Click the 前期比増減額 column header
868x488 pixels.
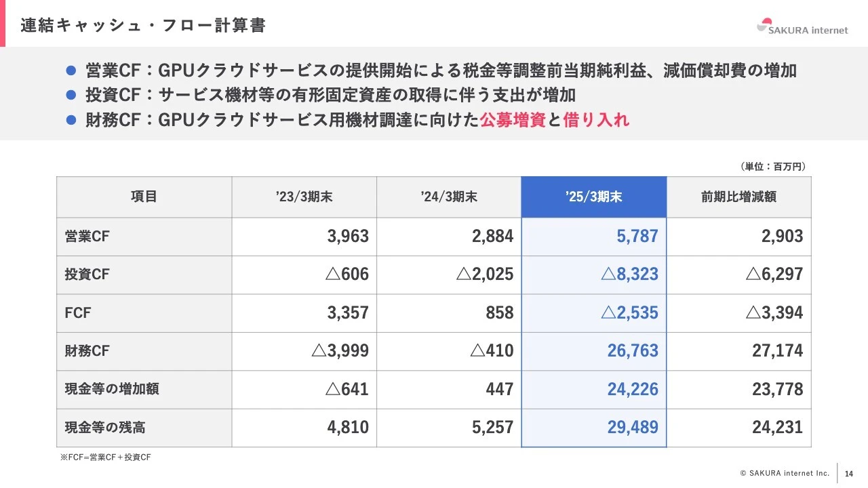(738, 197)
